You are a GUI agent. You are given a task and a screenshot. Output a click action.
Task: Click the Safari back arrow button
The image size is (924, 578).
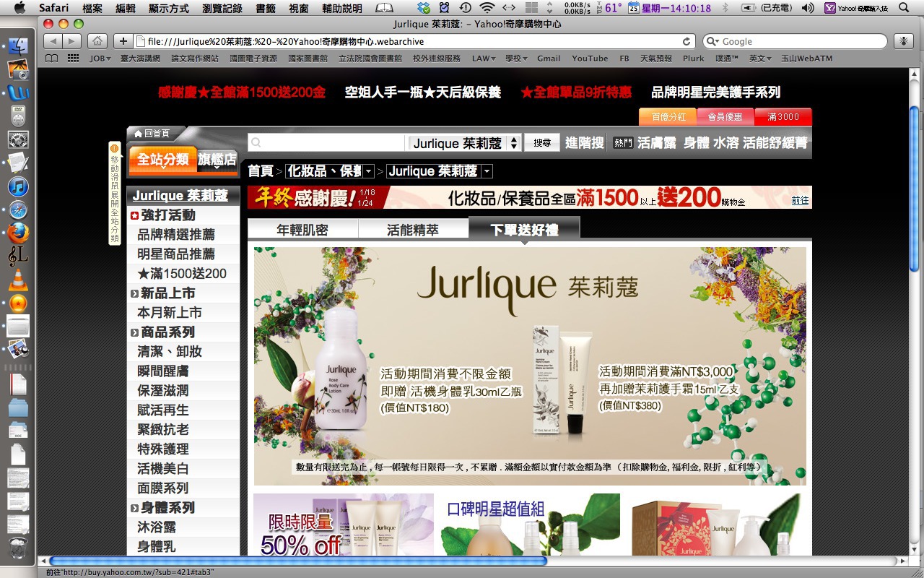pos(53,41)
